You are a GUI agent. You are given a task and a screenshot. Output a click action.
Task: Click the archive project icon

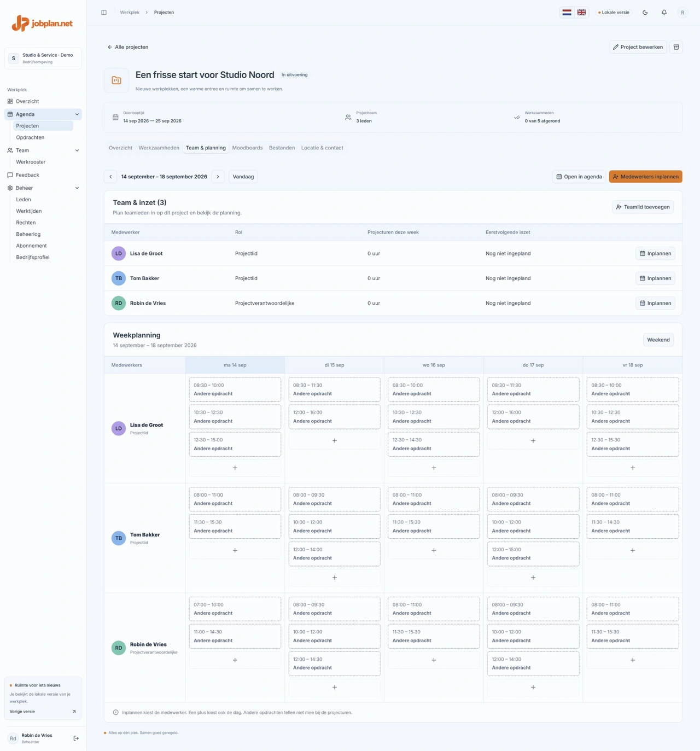[676, 47]
